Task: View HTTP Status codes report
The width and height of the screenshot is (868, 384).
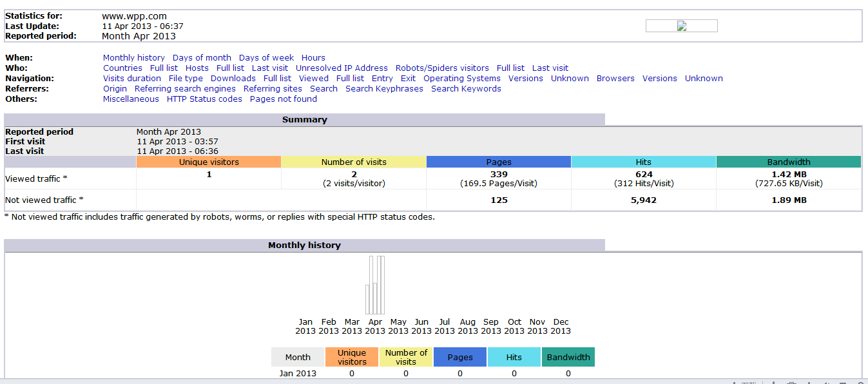Action: click(204, 99)
